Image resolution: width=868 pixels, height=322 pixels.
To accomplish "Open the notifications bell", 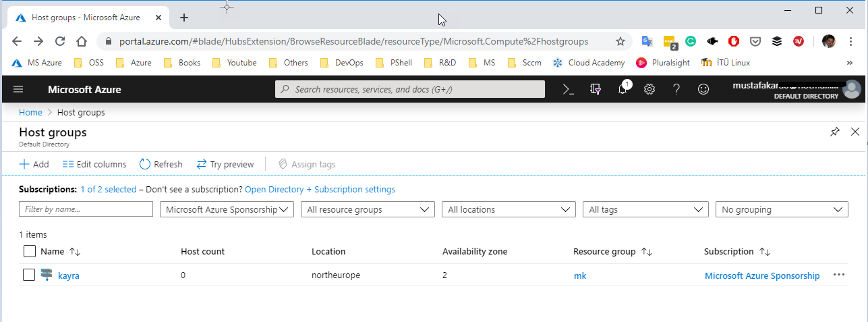I will 623,88.
